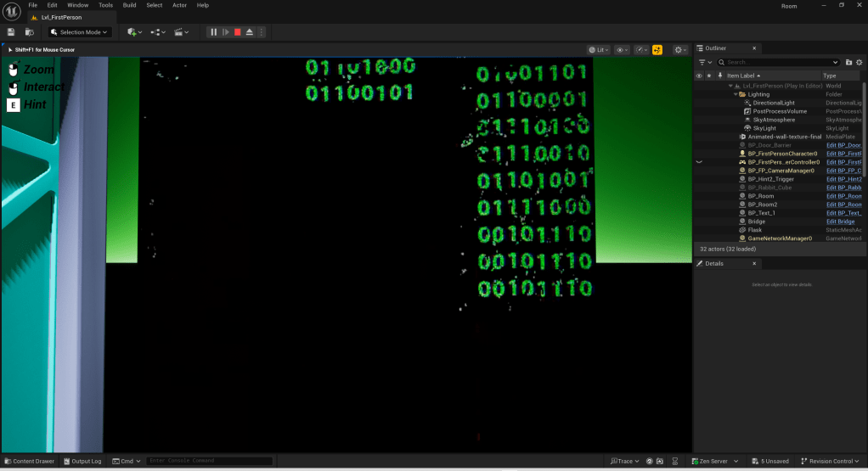
Task: Switch to the Details panel tab
Action: click(714, 263)
